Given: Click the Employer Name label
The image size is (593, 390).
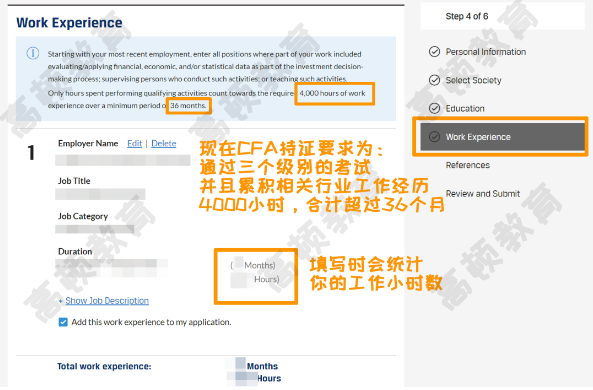Looking at the screenshot, I should pos(88,143).
